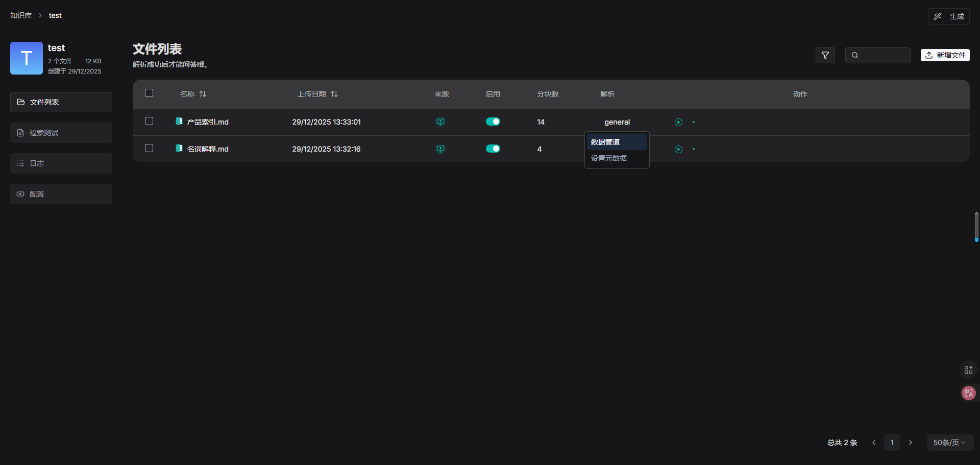Open 检索测试 in the sidebar
The width and height of the screenshot is (980, 465).
(x=61, y=133)
